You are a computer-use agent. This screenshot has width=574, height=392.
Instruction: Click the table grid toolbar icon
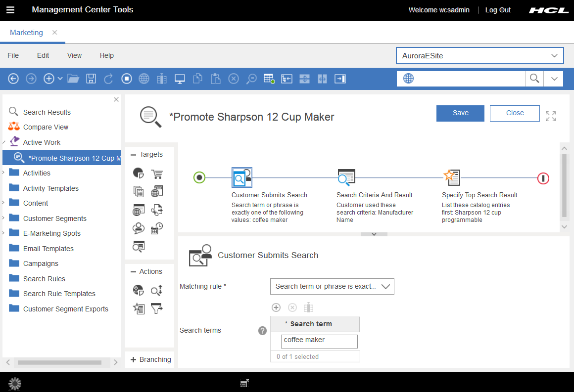[x=269, y=79]
